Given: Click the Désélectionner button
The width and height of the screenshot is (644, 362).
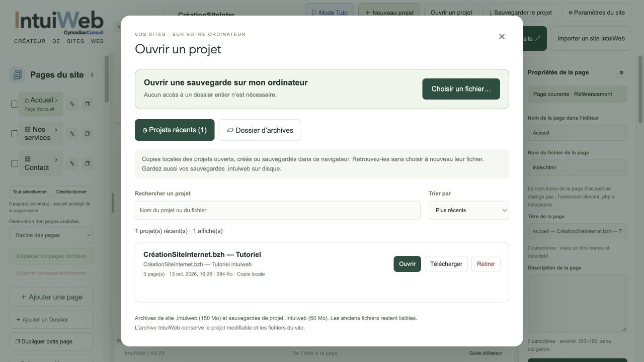Looking at the screenshot, I should (71, 192).
